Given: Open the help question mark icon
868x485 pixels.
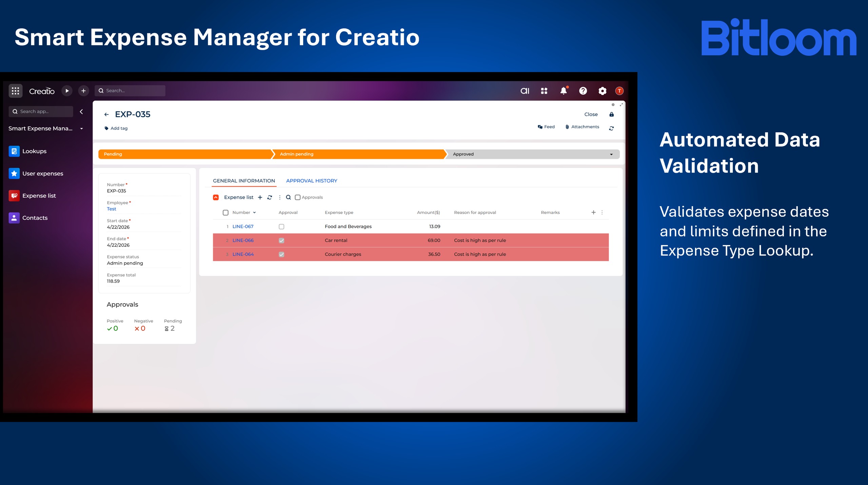Looking at the screenshot, I should point(583,91).
